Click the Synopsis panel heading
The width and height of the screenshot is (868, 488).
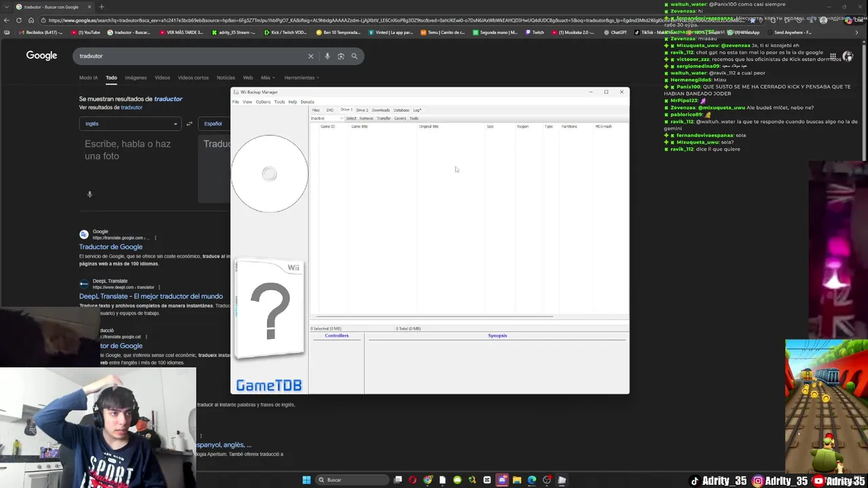click(x=497, y=335)
